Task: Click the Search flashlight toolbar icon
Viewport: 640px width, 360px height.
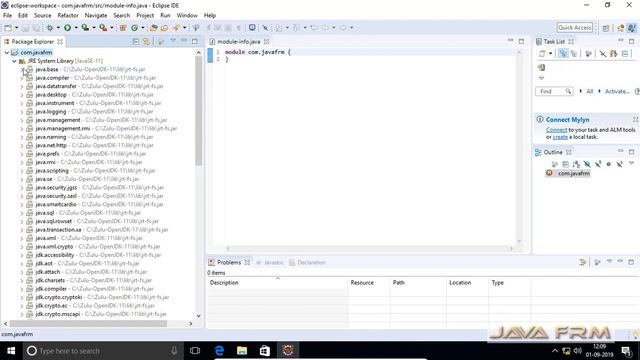Action: [176, 28]
